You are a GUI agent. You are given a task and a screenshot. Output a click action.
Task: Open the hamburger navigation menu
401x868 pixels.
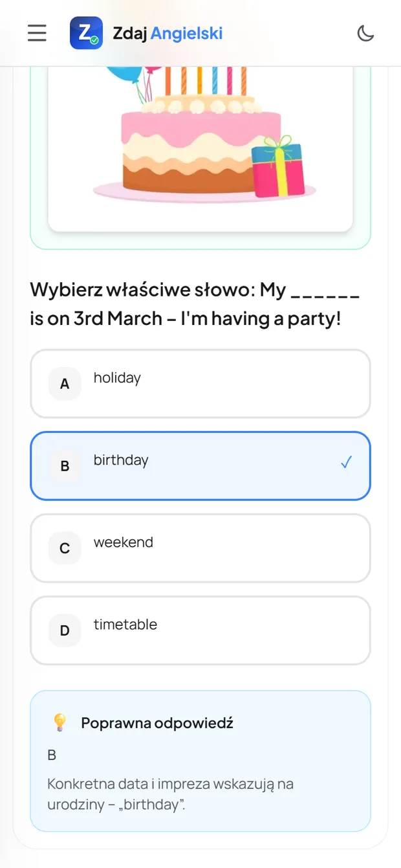point(37,33)
